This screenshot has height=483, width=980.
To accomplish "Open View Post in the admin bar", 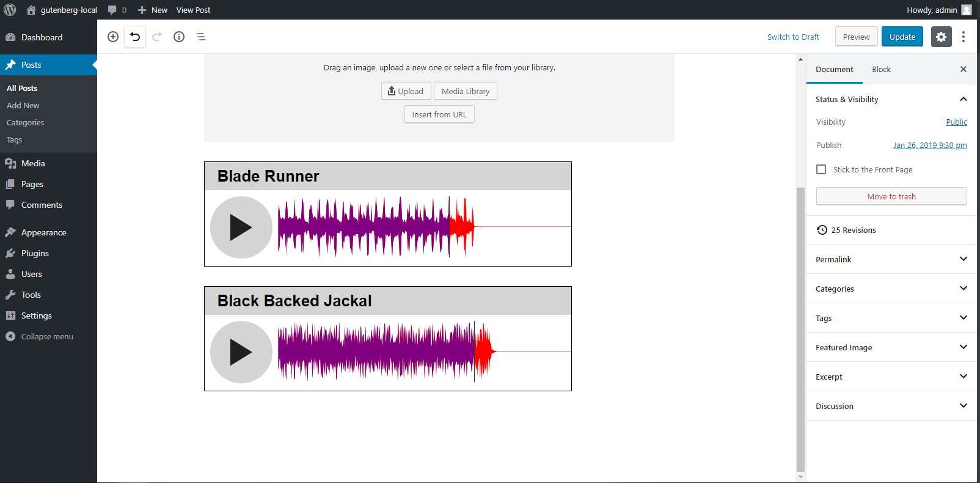I will (193, 10).
